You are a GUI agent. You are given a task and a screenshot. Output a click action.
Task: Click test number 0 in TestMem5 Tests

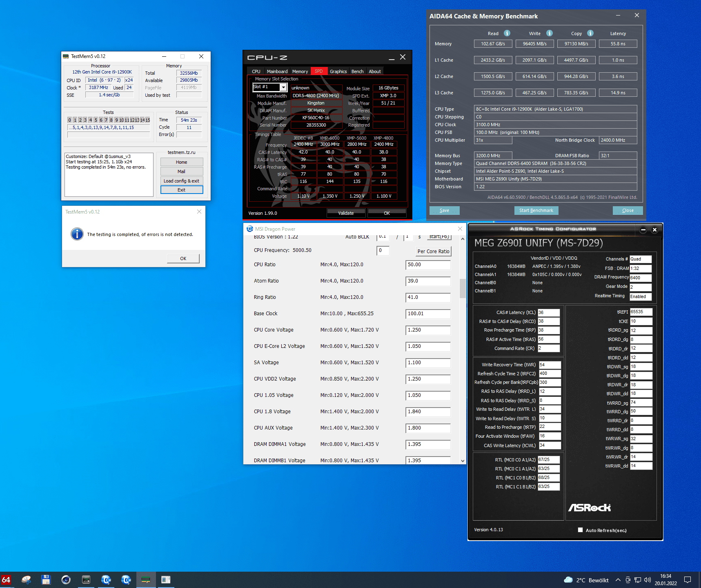pos(70,120)
